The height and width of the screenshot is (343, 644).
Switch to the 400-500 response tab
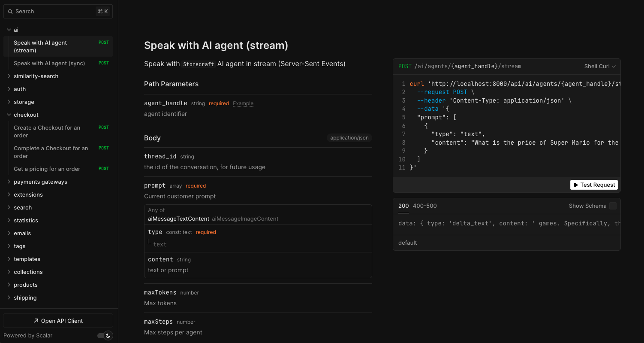coord(424,206)
